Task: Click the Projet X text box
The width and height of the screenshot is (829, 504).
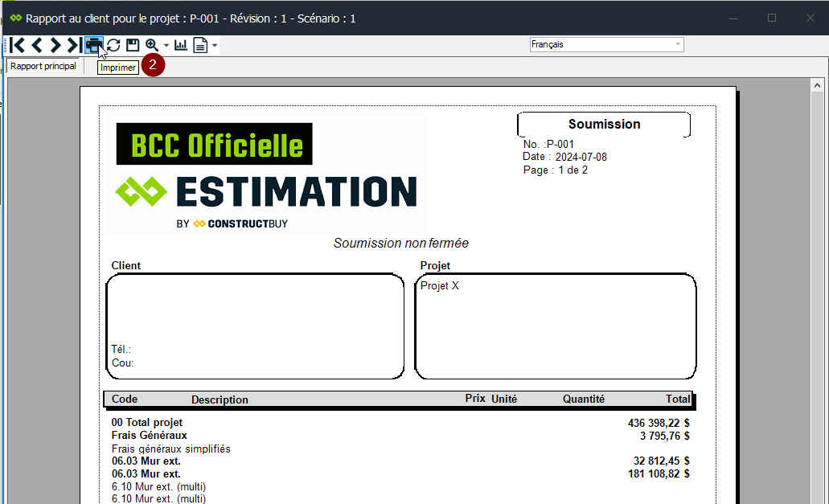Action: 555,326
